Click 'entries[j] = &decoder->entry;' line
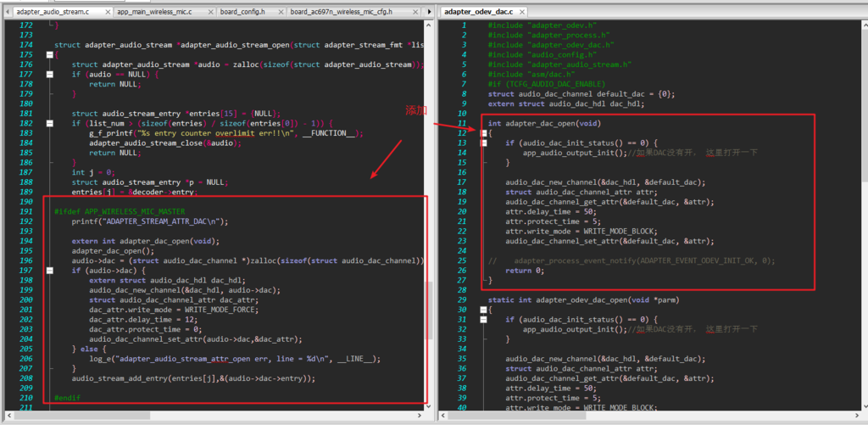The image size is (868, 425). click(x=135, y=192)
